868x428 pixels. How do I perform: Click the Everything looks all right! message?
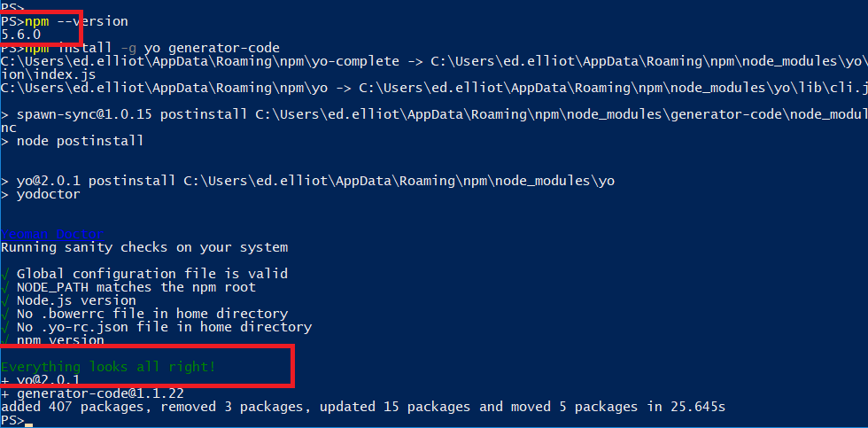(108, 367)
